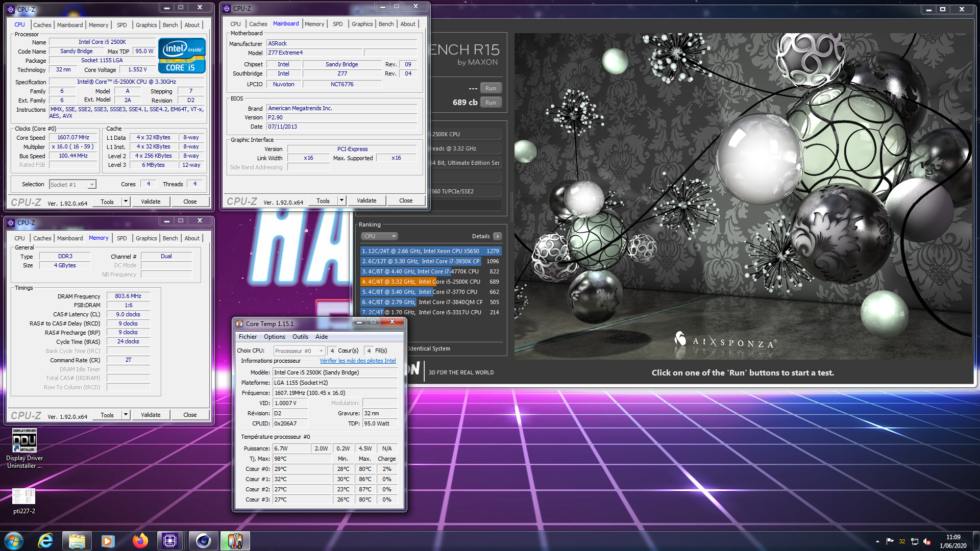The width and height of the screenshot is (980, 551).
Task: Select highlighted ranking row Intel Core i5-2500K CPU
Action: 430,282
